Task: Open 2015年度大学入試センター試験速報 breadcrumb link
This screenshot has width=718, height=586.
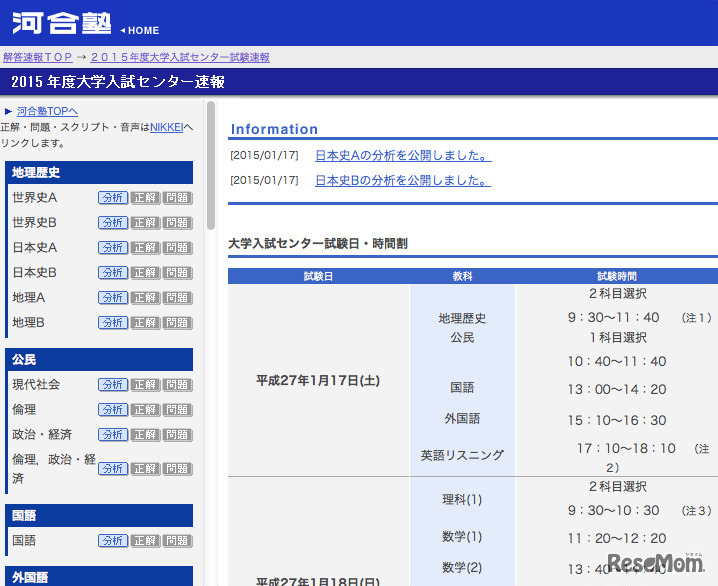Action: [180, 58]
